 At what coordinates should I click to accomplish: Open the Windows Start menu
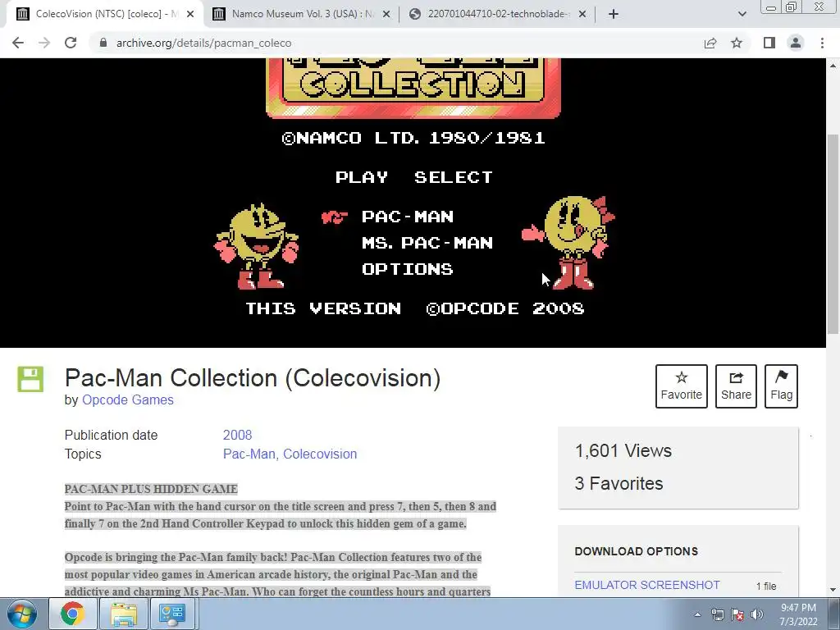tap(22, 614)
